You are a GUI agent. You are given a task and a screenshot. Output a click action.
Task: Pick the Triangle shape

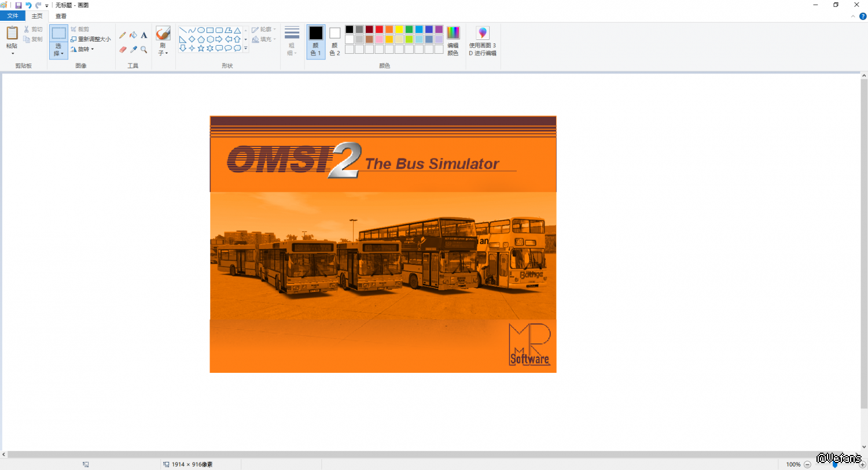pyautogui.click(x=237, y=30)
